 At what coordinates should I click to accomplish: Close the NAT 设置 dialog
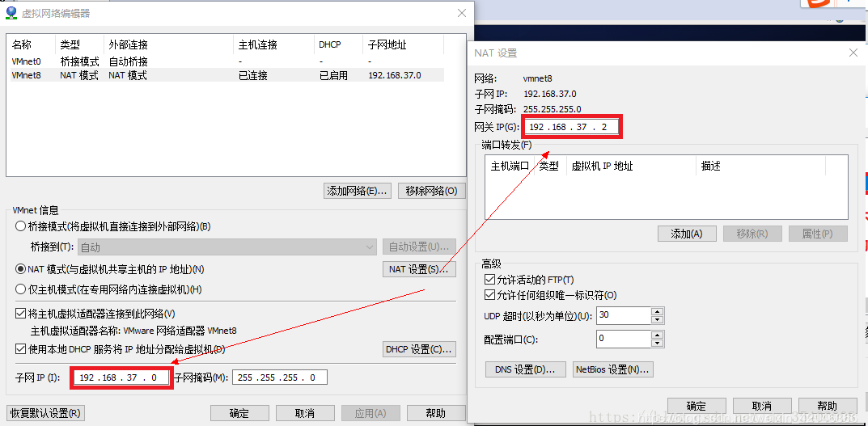[853, 53]
